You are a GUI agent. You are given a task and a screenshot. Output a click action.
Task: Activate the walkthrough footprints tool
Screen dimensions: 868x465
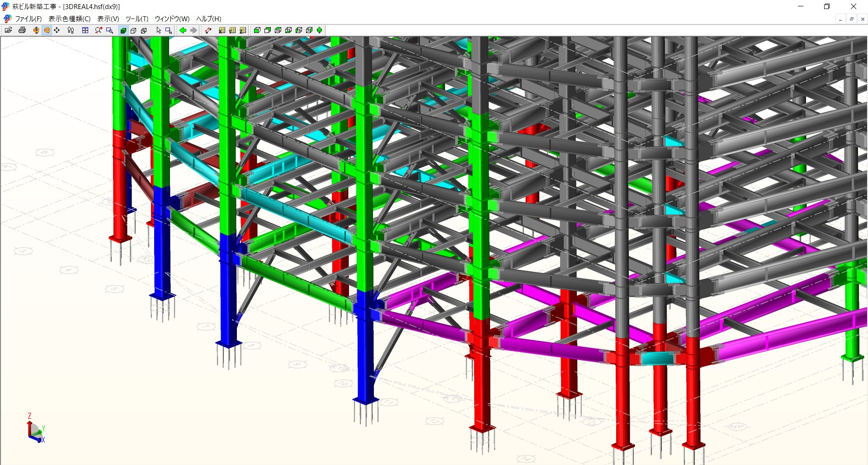pos(71,30)
